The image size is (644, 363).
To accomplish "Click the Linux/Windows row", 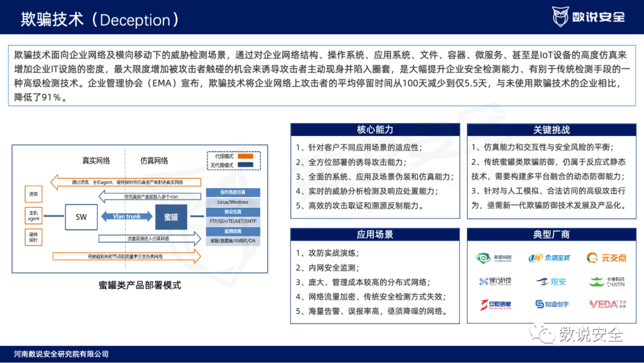I will point(233,202).
